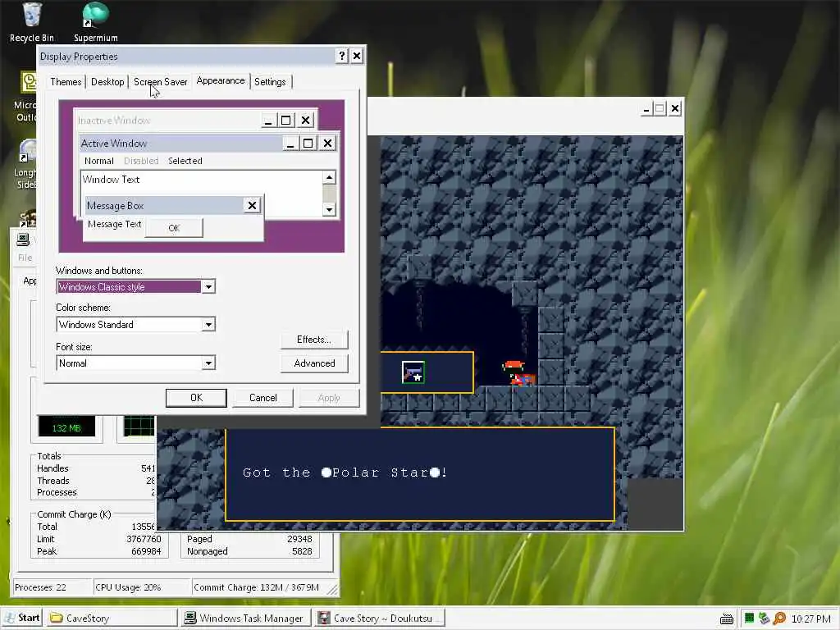
Task: Select the Appearance tab
Action: pyautogui.click(x=220, y=81)
